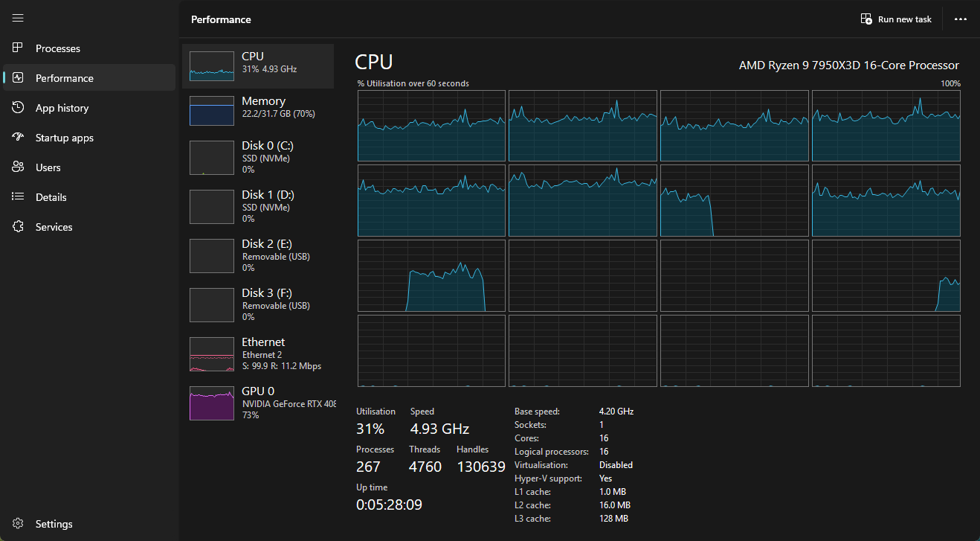Click the App history clock icon

[19, 108]
